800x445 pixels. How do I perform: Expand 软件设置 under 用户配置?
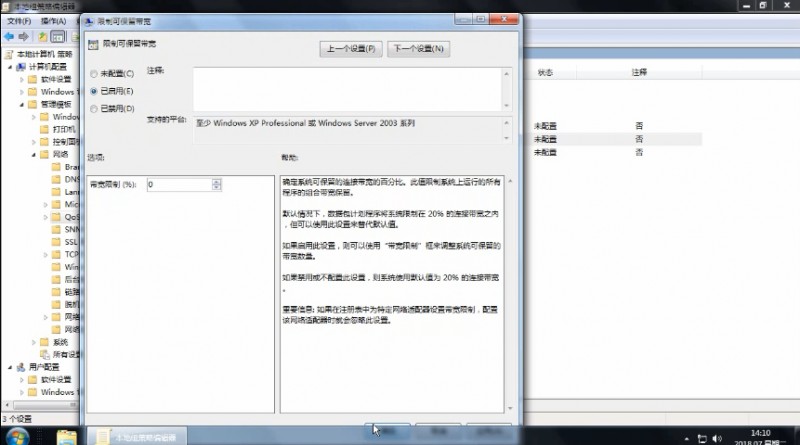22,380
